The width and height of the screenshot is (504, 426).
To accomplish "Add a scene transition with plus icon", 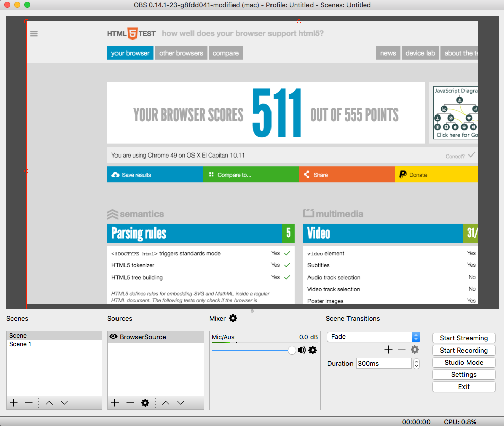I will pos(389,350).
